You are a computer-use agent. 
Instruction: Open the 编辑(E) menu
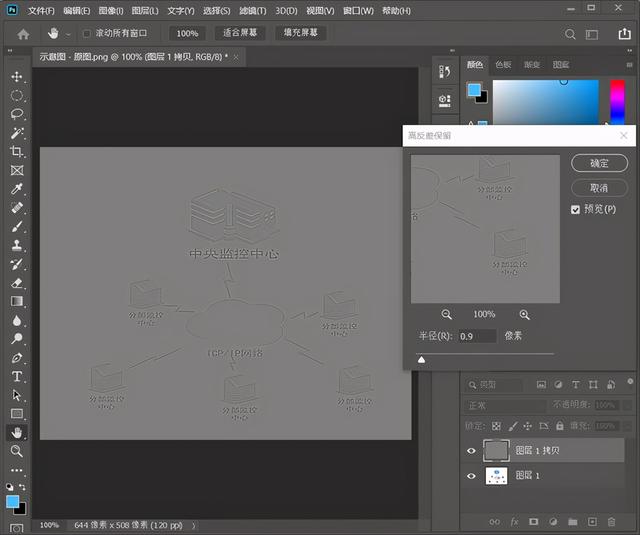click(77, 11)
